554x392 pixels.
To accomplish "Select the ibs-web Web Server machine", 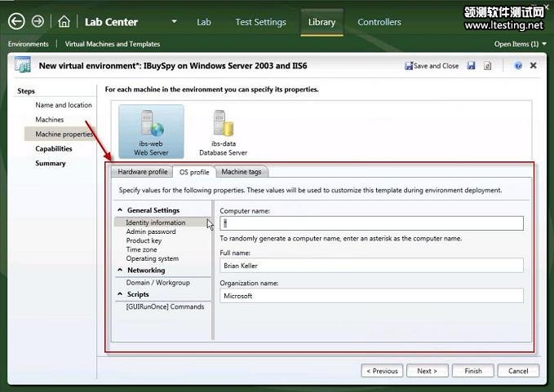I will click(151, 130).
